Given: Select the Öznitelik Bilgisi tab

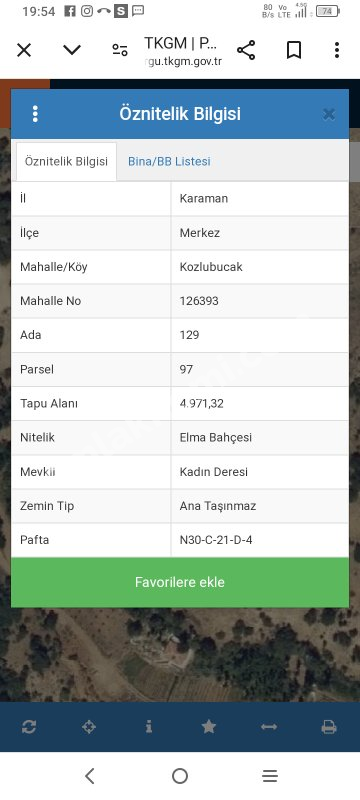Looking at the screenshot, I should (x=66, y=161).
